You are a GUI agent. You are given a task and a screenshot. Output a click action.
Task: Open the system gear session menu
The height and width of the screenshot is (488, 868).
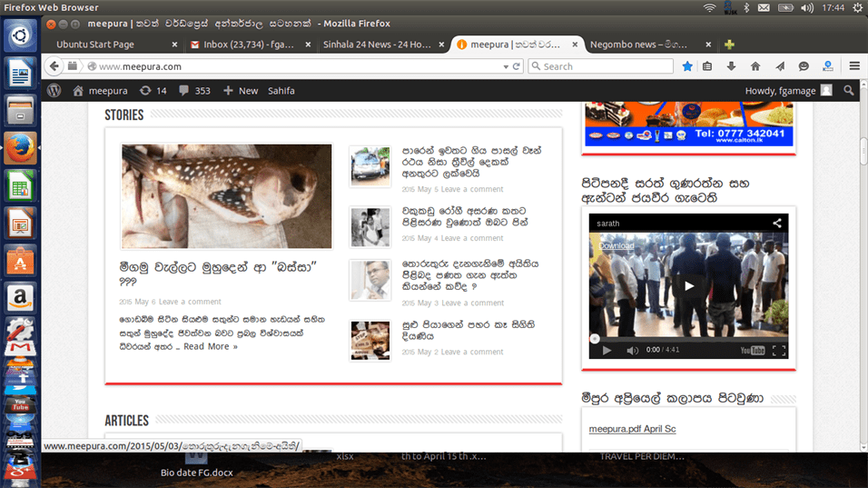(x=857, y=7)
